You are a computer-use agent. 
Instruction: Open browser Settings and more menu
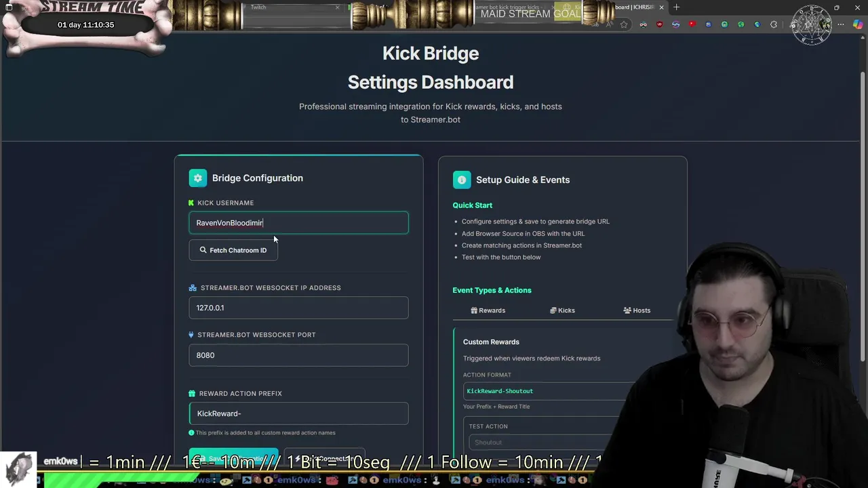coord(842,24)
